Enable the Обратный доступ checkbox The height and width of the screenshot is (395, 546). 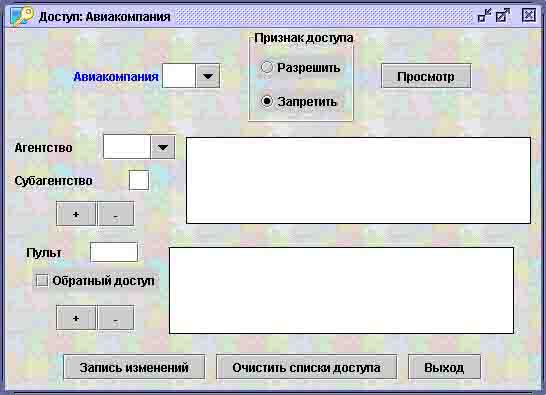(x=42, y=280)
